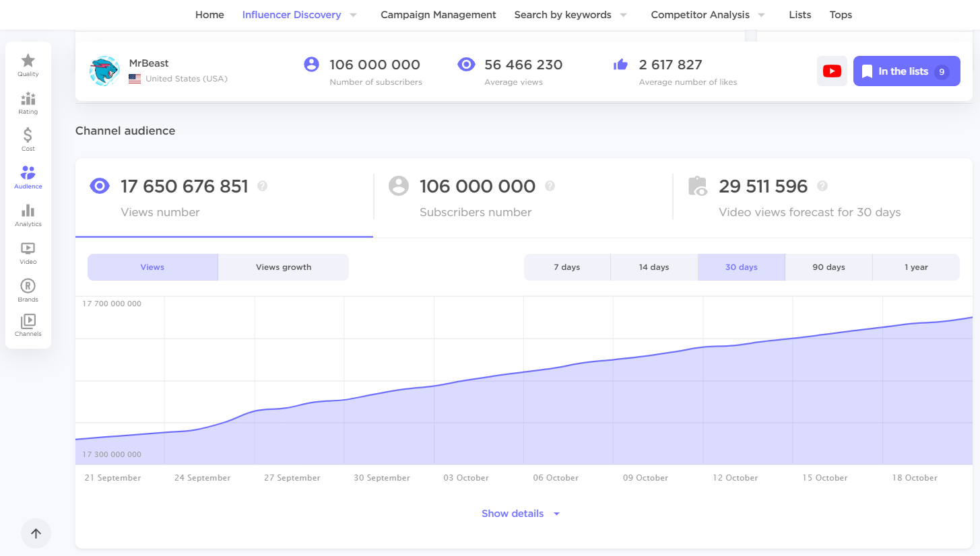Click the 12 October chart axis label
This screenshot has width=980, height=556.
[x=736, y=478]
